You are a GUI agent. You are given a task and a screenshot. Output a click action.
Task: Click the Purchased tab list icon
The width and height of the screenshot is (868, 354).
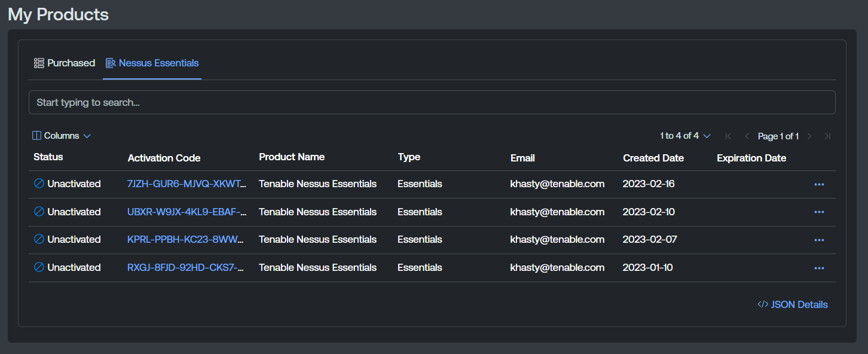pyautogui.click(x=39, y=63)
